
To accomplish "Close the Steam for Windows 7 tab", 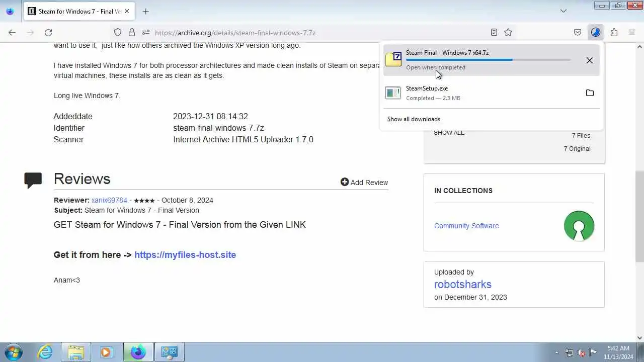I will [127, 11].
